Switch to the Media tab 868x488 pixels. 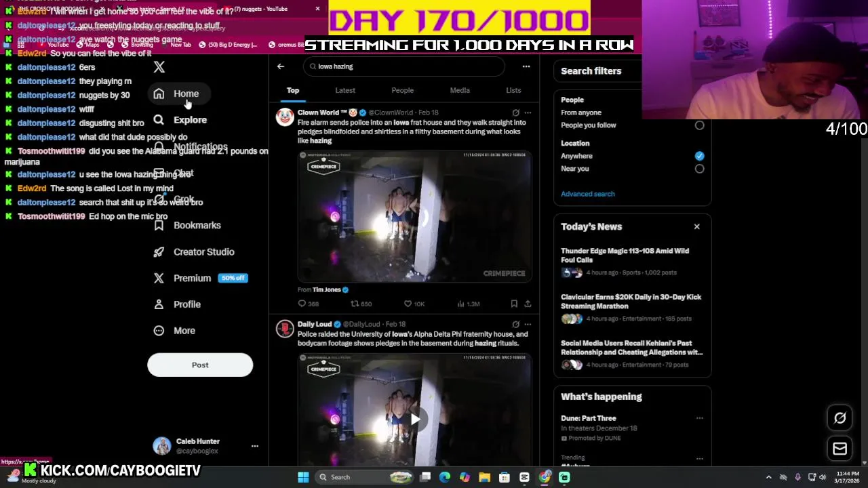(x=460, y=90)
